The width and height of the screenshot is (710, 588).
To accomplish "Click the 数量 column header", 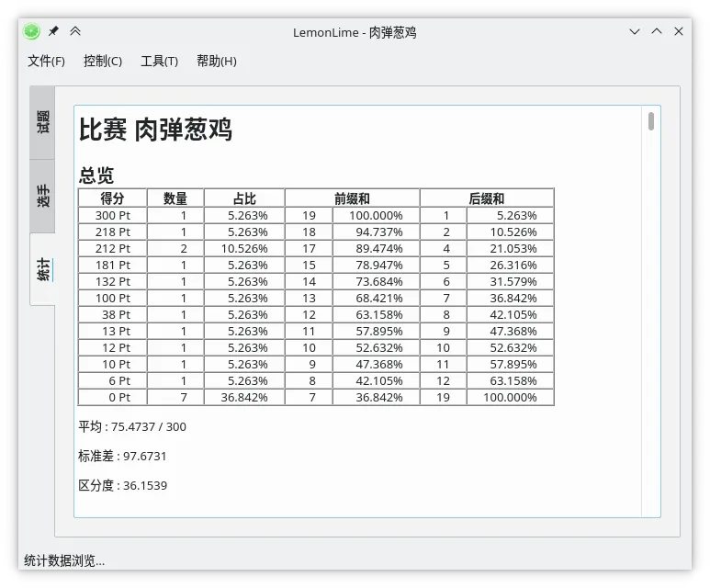I will (x=175, y=198).
